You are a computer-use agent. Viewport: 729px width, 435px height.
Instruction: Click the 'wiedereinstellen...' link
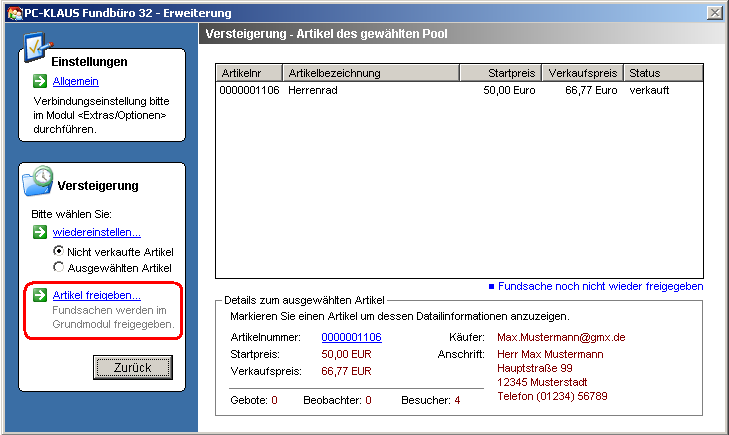(96, 233)
